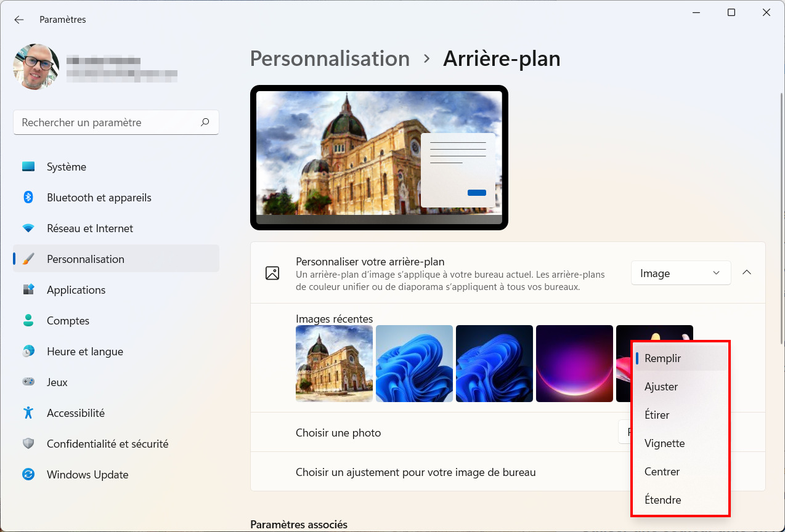Click the Windows Update sync icon
785x532 pixels.
click(28, 474)
